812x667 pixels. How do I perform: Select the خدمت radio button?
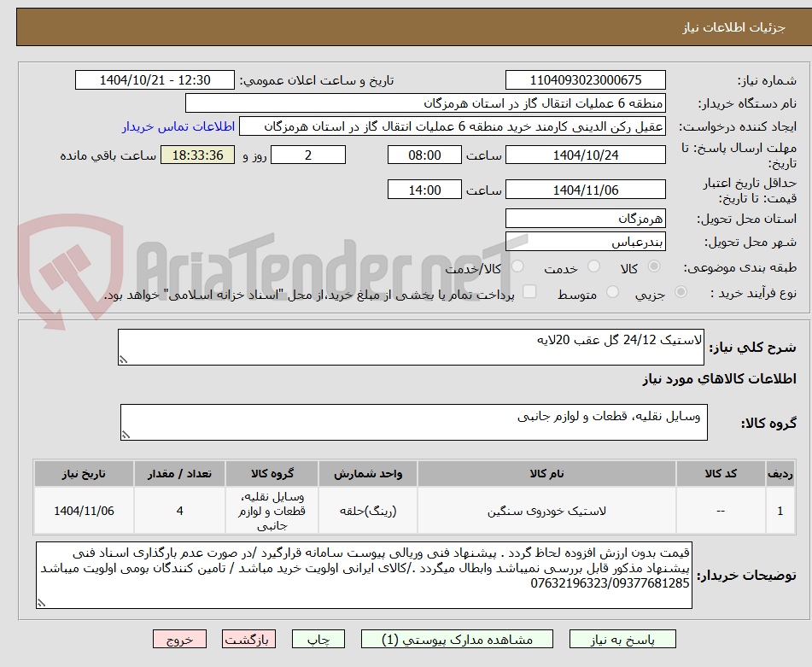pos(593,266)
